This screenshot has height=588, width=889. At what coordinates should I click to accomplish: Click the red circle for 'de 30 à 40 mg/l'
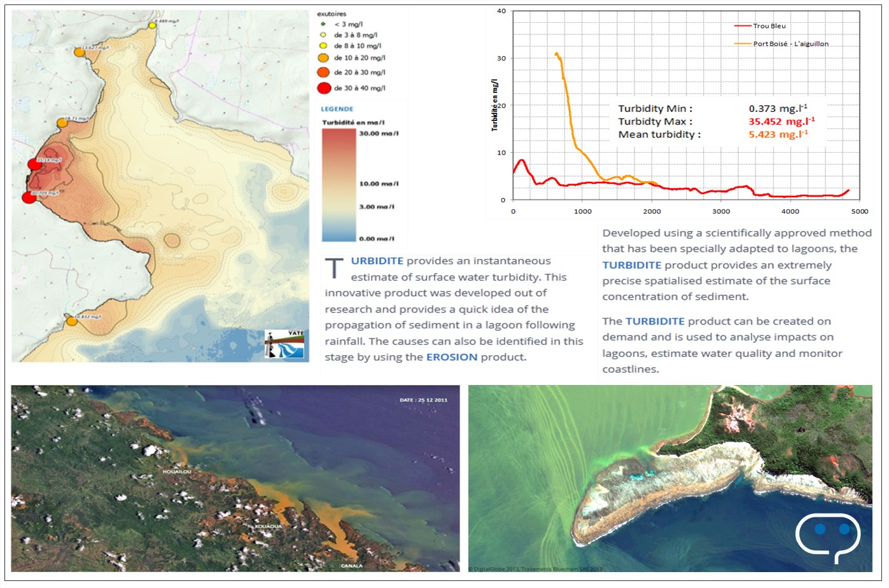click(x=324, y=88)
